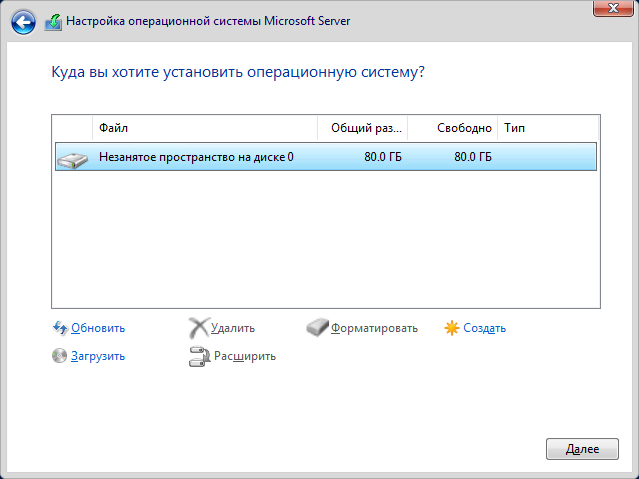Click the Создать yellow star icon
Image resolution: width=639 pixels, height=479 pixels.
(452, 328)
